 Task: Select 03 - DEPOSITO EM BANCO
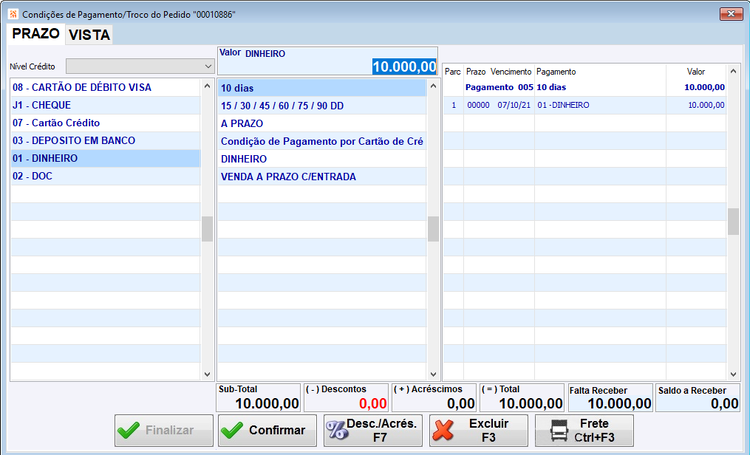click(x=106, y=140)
